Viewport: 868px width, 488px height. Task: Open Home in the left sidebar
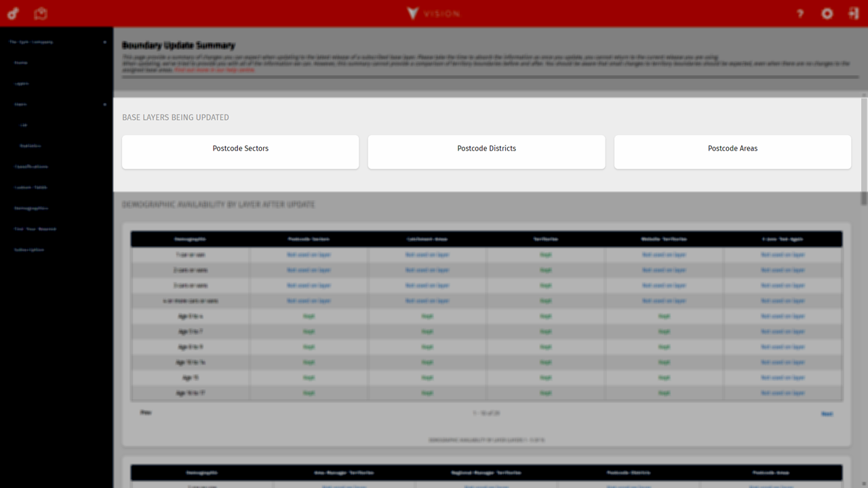point(21,62)
